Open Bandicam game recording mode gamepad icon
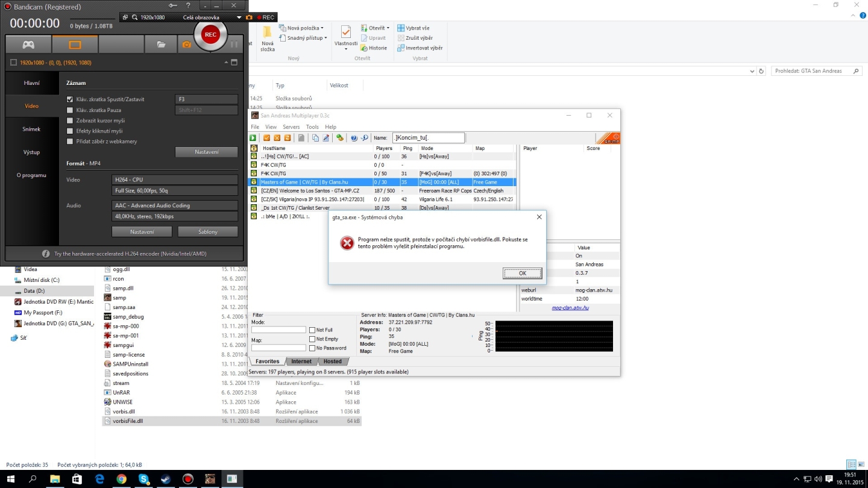 [28, 45]
